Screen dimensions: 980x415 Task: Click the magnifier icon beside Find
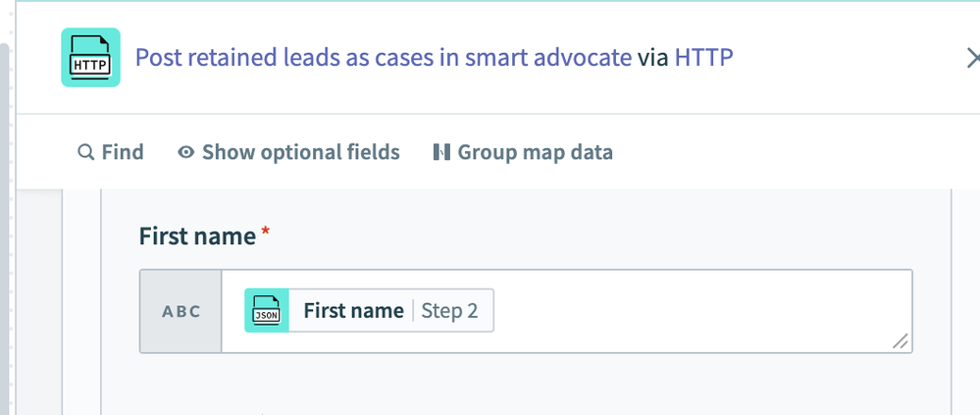pos(85,152)
